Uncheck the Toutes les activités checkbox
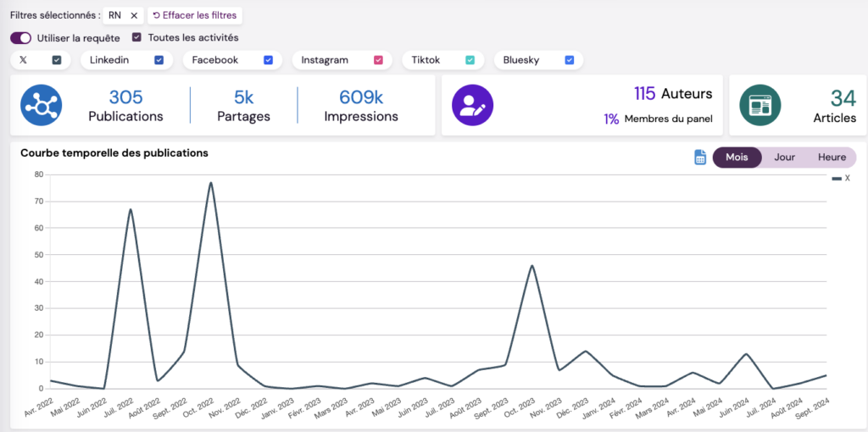This screenshot has width=868, height=432. (136, 37)
